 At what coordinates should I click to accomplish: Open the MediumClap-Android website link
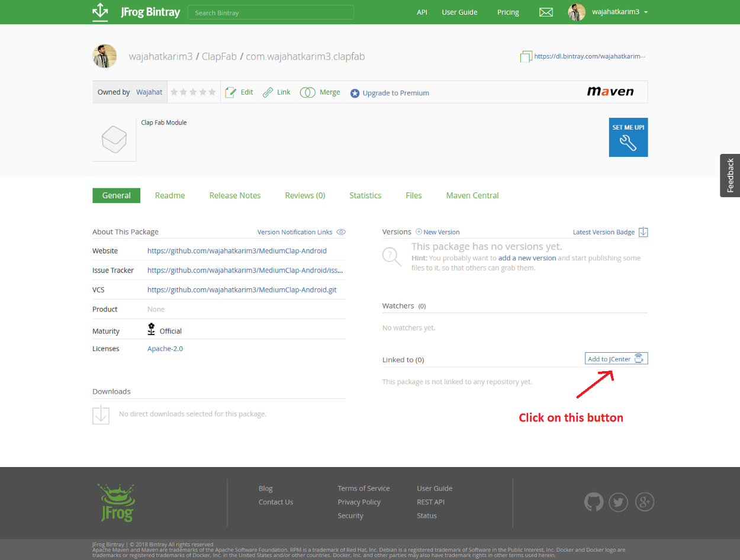click(x=237, y=251)
